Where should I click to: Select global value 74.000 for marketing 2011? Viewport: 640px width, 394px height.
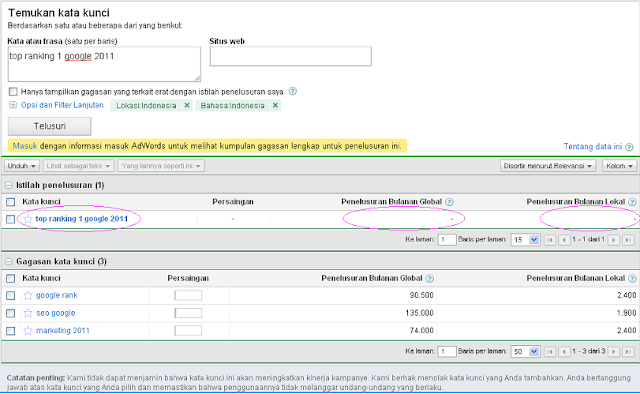point(422,331)
